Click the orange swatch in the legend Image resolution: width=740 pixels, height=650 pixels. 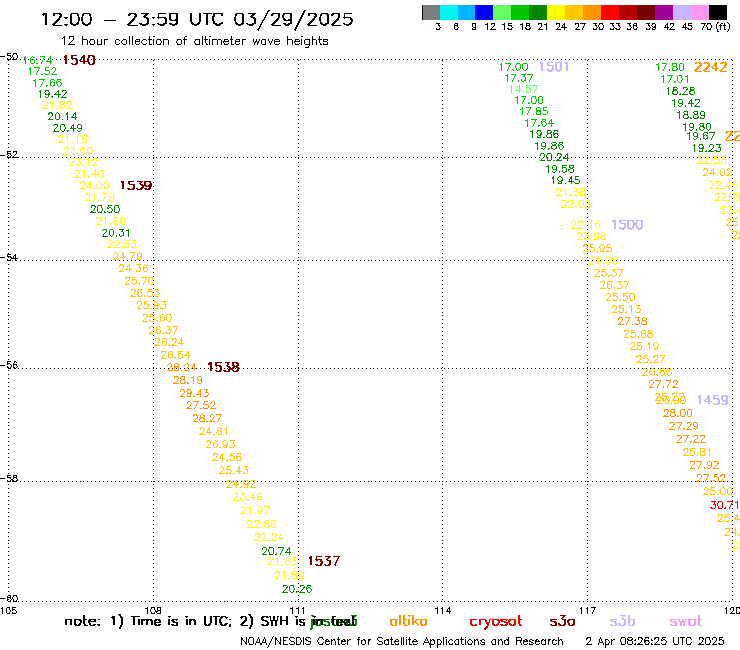591,12
